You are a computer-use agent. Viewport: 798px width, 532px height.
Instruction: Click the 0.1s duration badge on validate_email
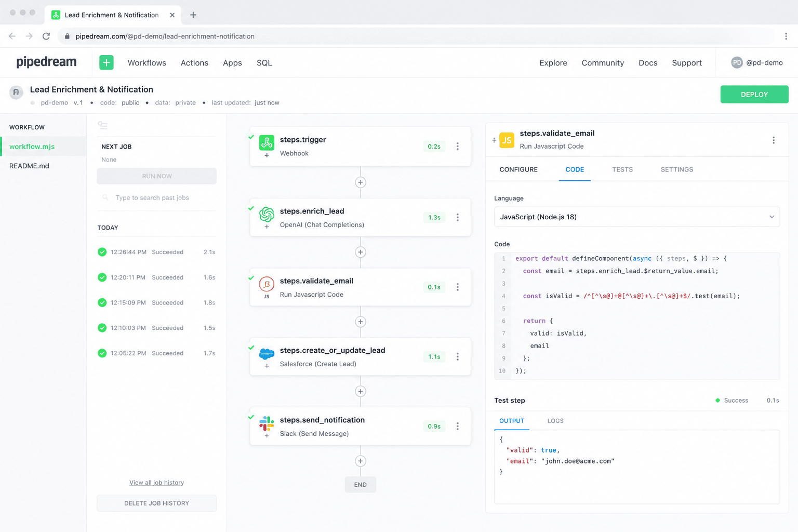pyautogui.click(x=434, y=287)
